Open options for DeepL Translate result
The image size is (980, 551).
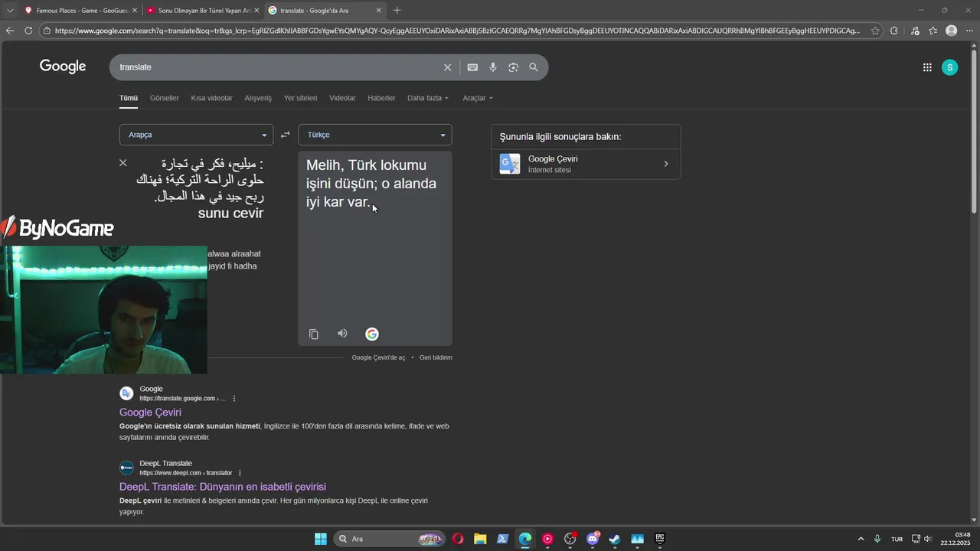pos(240,473)
